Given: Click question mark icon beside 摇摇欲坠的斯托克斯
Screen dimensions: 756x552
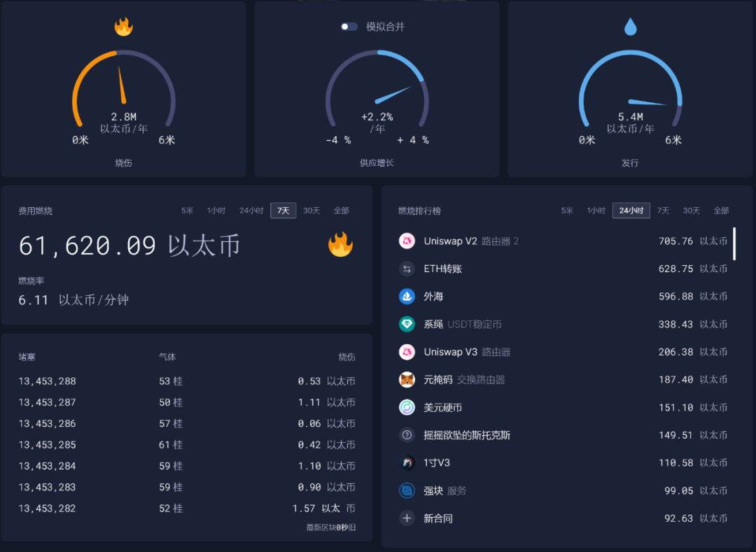Looking at the screenshot, I should 407,435.
